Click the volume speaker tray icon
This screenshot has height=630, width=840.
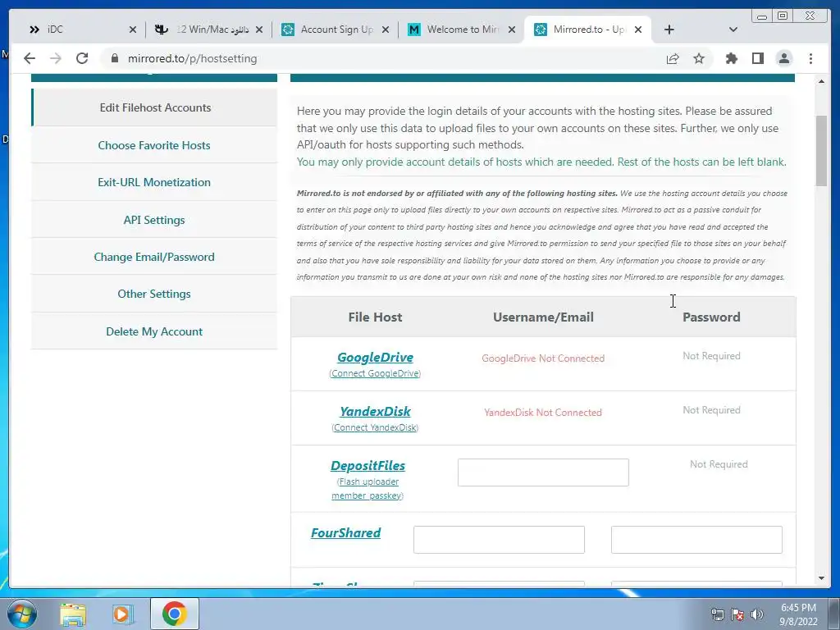click(x=757, y=614)
